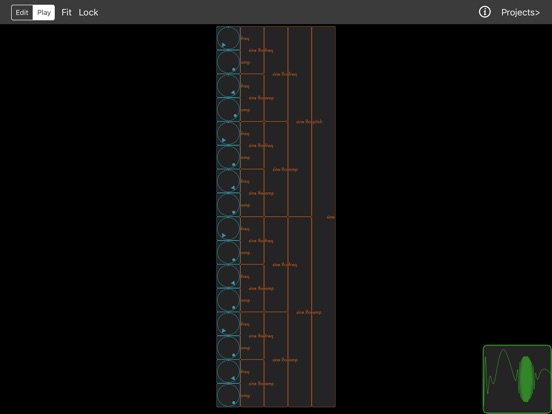The width and height of the screenshot is (552, 414).
Task: Open the green waveform scope thumbnail
Action: point(517,379)
